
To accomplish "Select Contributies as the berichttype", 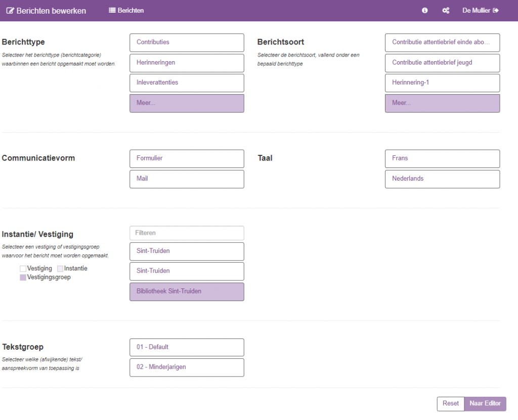I will [187, 43].
